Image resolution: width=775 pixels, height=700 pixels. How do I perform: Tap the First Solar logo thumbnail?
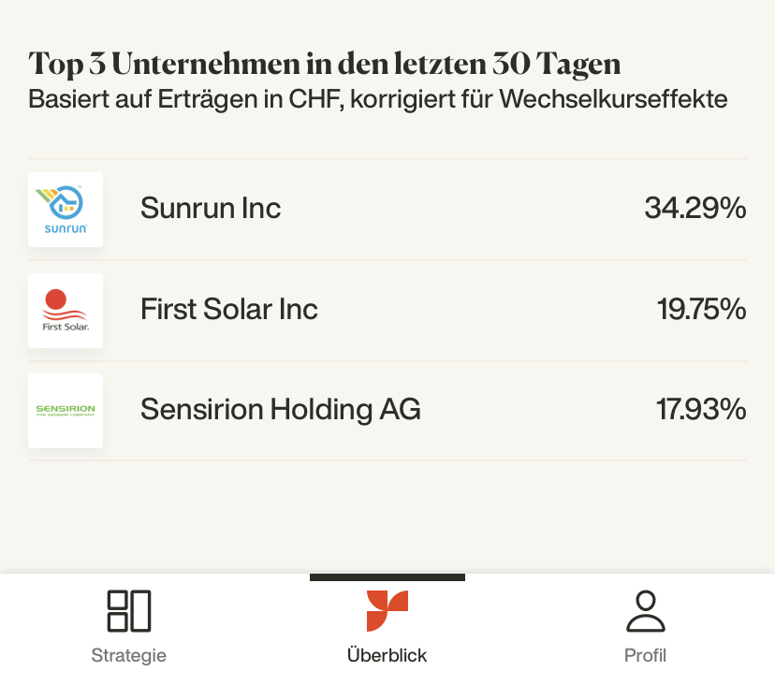66,311
